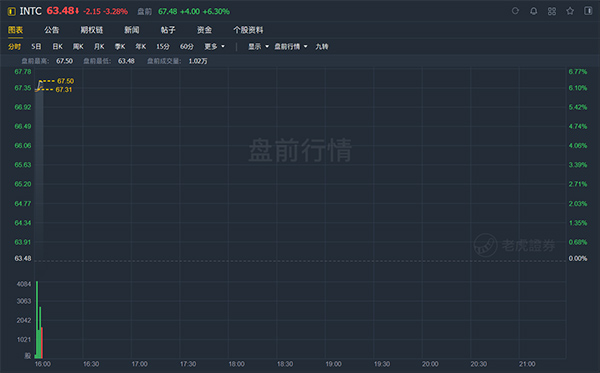Select the 周K chart period
The width and height of the screenshot is (600, 373).
coord(78,46)
